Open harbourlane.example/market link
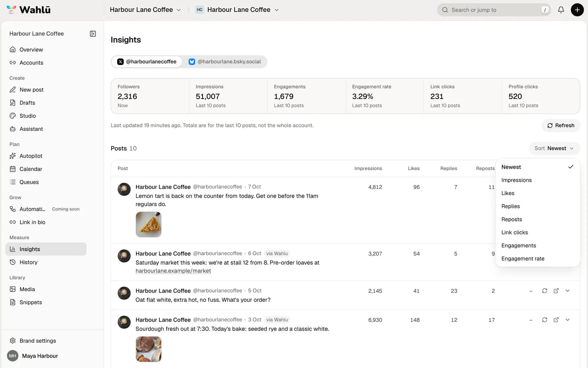This screenshot has height=368, width=588. pyautogui.click(x=173, y=271)
